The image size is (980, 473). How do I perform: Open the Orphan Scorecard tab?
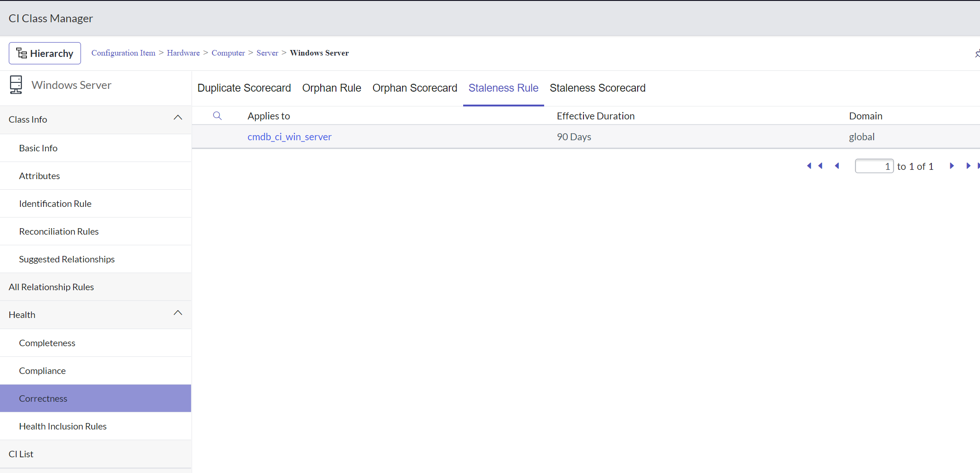(415, 88)
